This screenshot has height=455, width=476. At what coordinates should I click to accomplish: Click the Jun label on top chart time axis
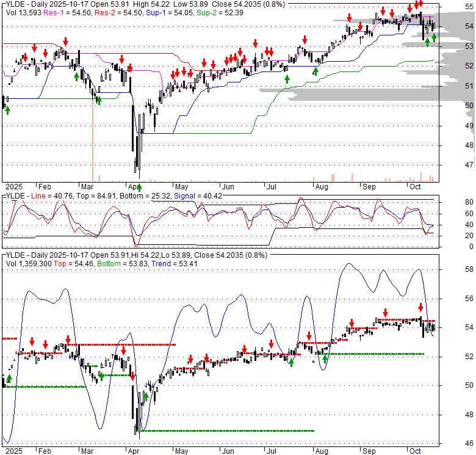pyautogui.click(x=228, y=187)
